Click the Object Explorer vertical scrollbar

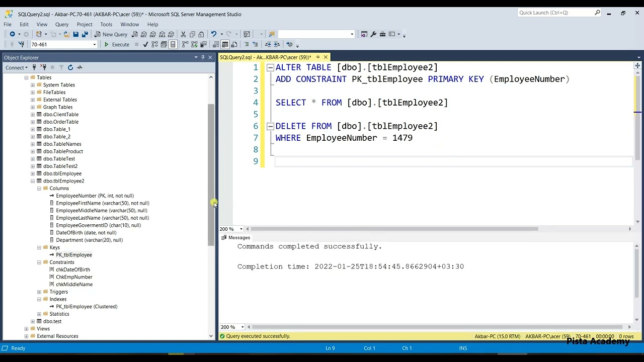[211, 175]
